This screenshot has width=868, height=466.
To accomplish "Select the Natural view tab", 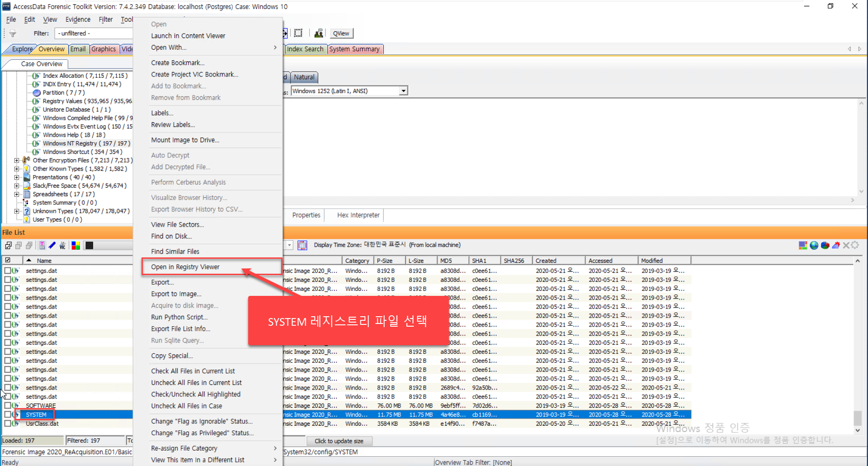I will click(x=304, y=77).
